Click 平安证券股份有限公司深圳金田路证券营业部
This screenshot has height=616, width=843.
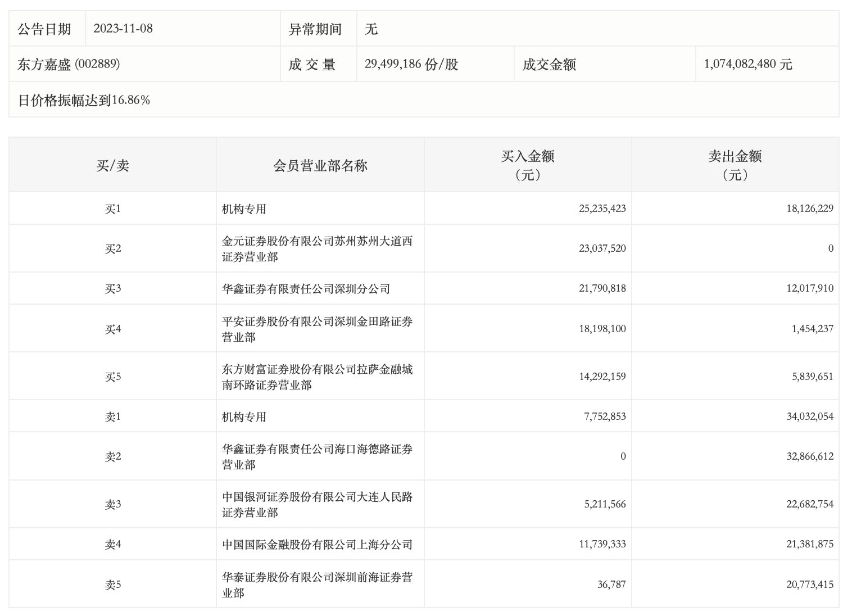(318, 329)
